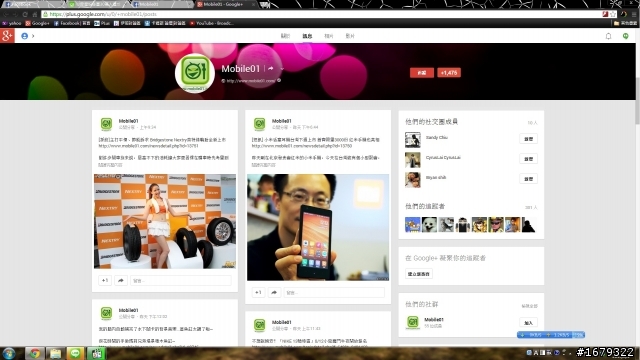Click the view-all link in communities panel
The image size is (640, 360).
[x=529, y=306]
